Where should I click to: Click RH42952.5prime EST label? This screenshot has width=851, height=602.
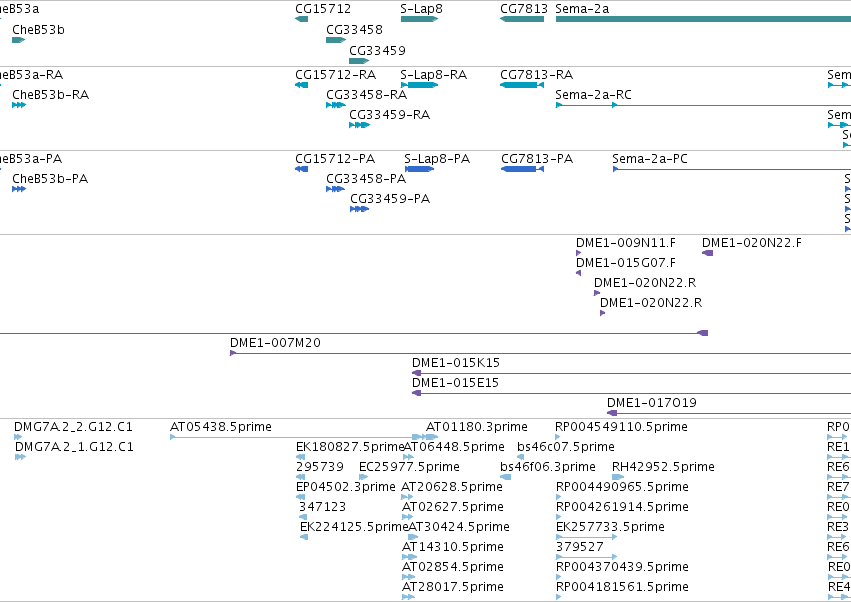point(663,467)
